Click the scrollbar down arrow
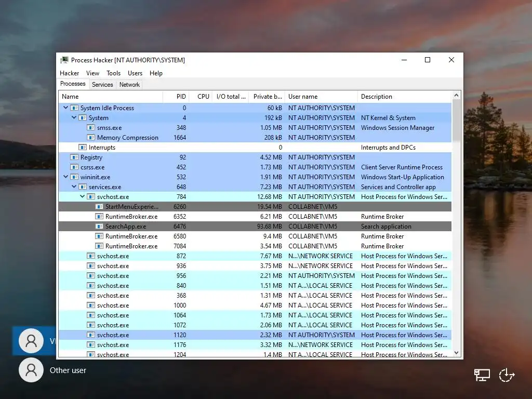Image resolution: width=532 pixels, height=399 pixels. point(456,353)
